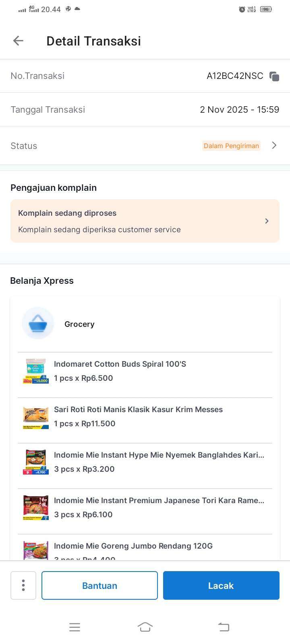The height and width of the screenshot is (644, 290).
Task: Tap Indomie Japanese Tori Kara image
Action: 36,508
